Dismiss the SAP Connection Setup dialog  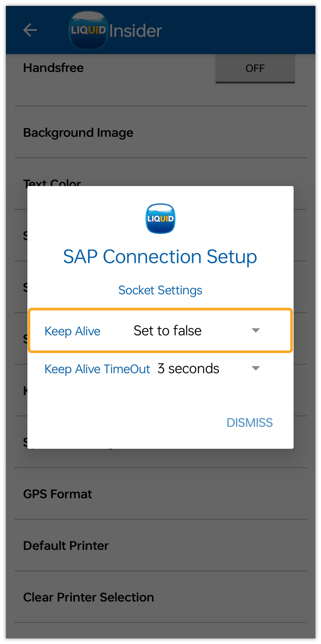tap(250, 423)
